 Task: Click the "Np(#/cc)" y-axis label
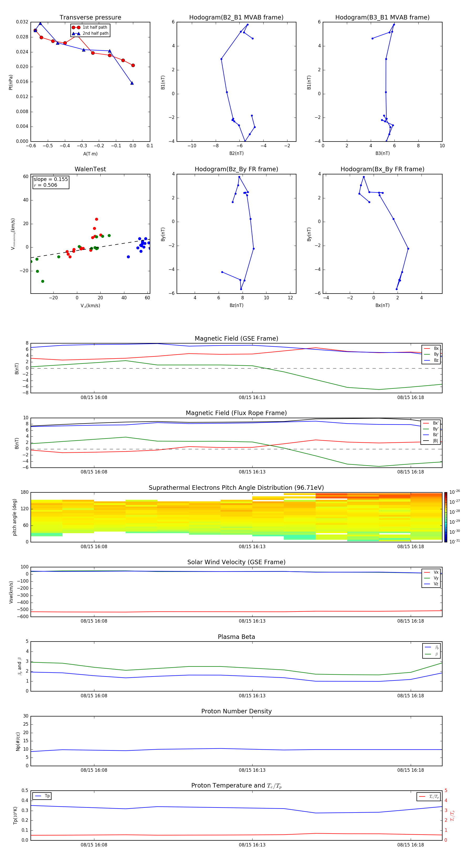tap(18, 741)
